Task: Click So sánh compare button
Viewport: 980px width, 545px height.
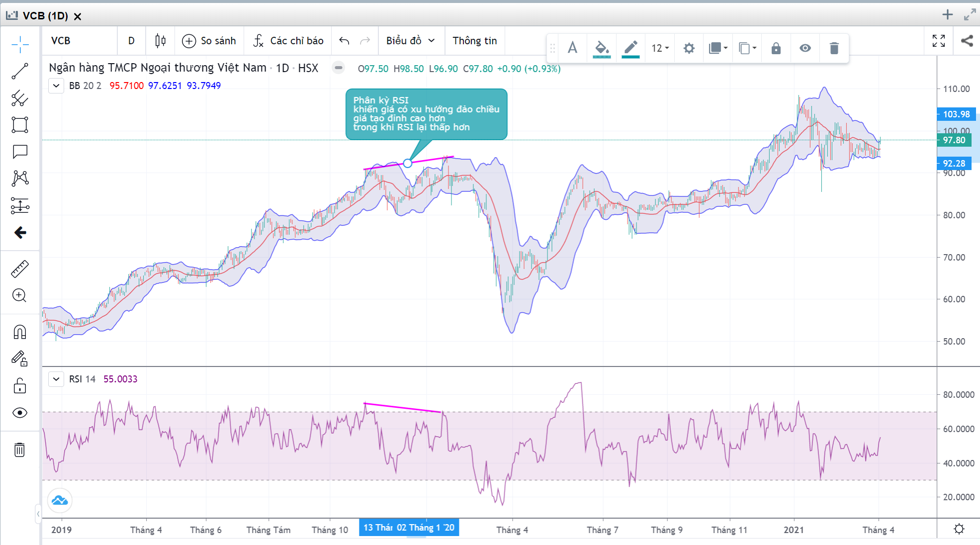Action: coord(209,41)
